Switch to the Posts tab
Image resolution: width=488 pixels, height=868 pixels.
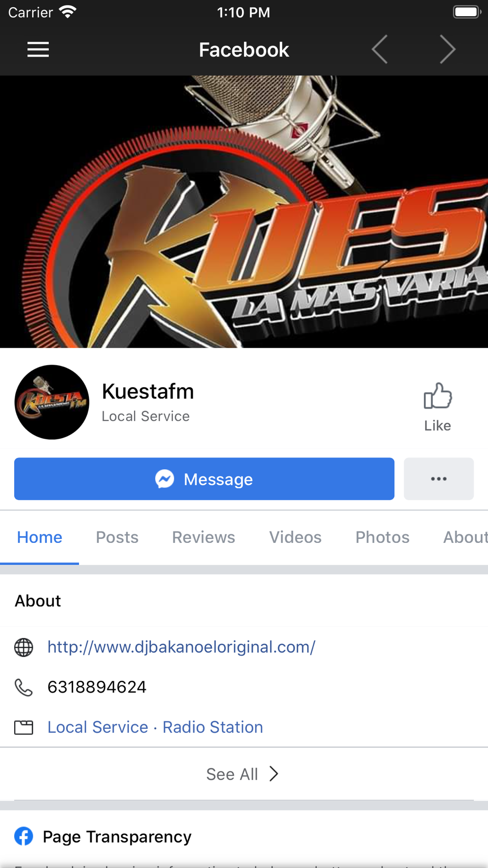click(117, 537)
